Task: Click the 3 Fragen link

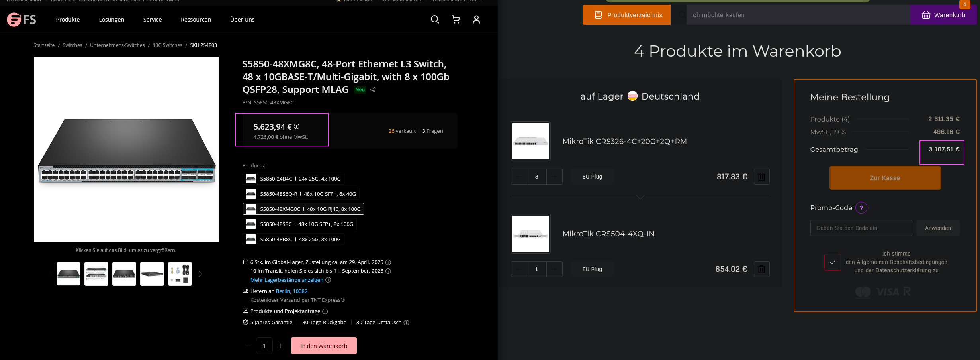Action: click(432, 131)
